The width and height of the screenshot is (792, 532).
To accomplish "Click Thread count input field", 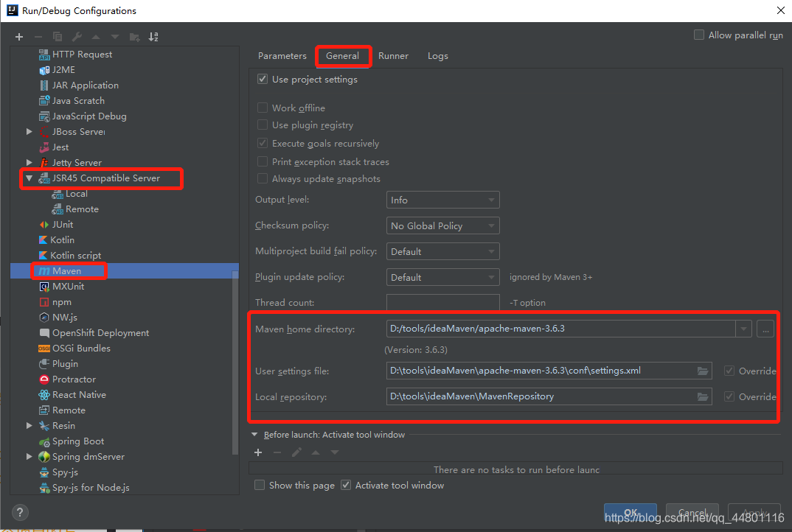I will [443, 302].
